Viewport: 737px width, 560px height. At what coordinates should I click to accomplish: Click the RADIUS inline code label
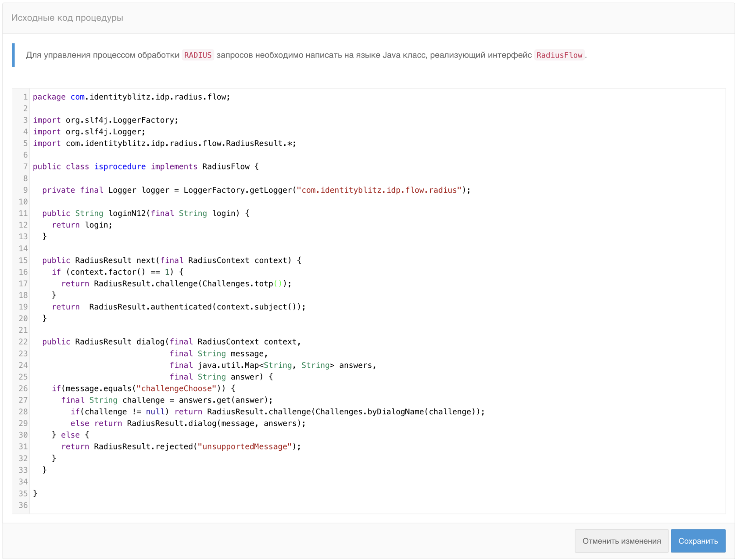click(x=197, y=55)
